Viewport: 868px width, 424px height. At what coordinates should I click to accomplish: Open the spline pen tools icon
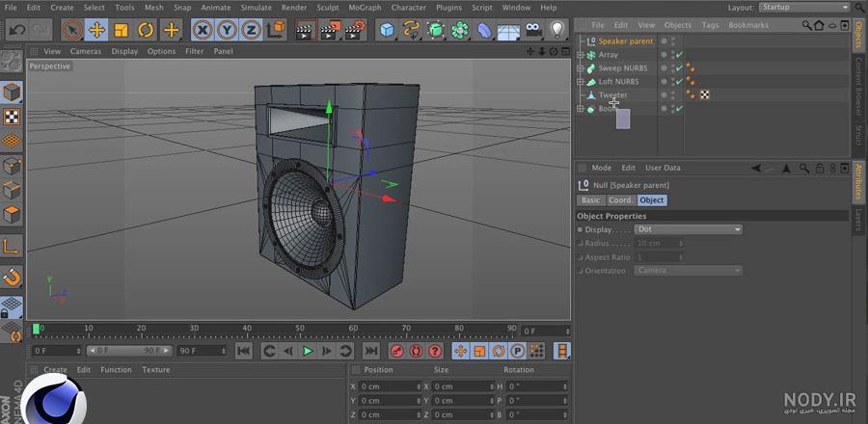pos(411,30)
